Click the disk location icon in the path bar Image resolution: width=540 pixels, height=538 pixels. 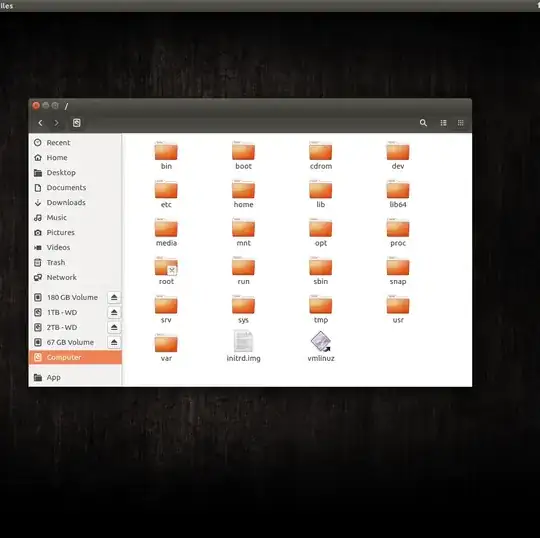[76, 123]
